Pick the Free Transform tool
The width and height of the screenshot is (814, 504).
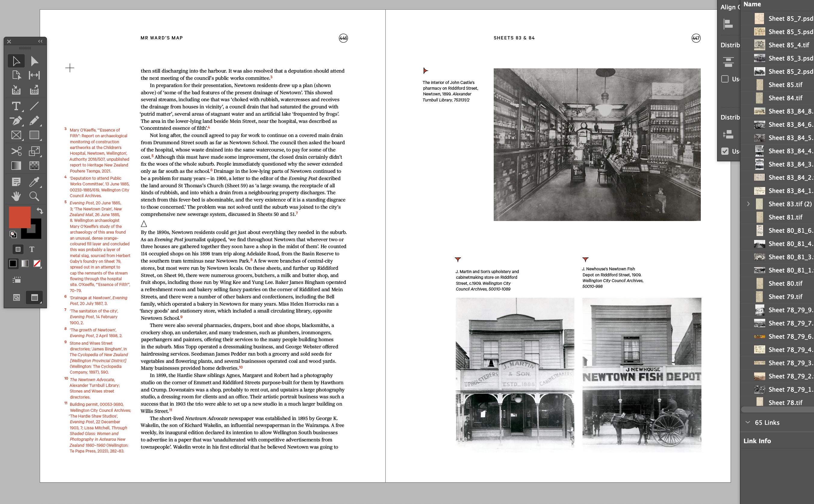point(34,151)
